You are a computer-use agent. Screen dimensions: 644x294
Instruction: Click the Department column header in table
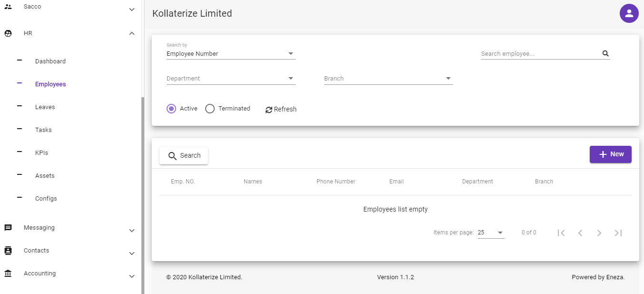[x=477, y=182]
